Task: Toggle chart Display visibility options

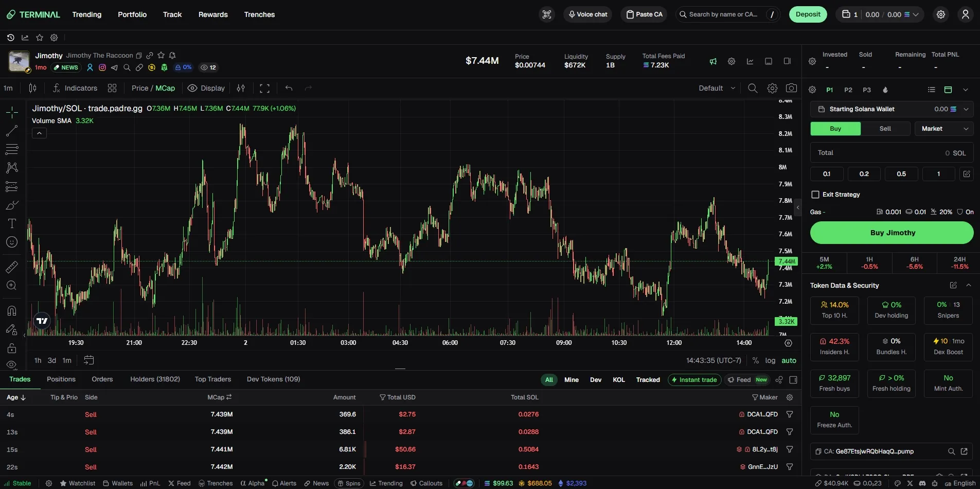Action: [x=206, y=88]
